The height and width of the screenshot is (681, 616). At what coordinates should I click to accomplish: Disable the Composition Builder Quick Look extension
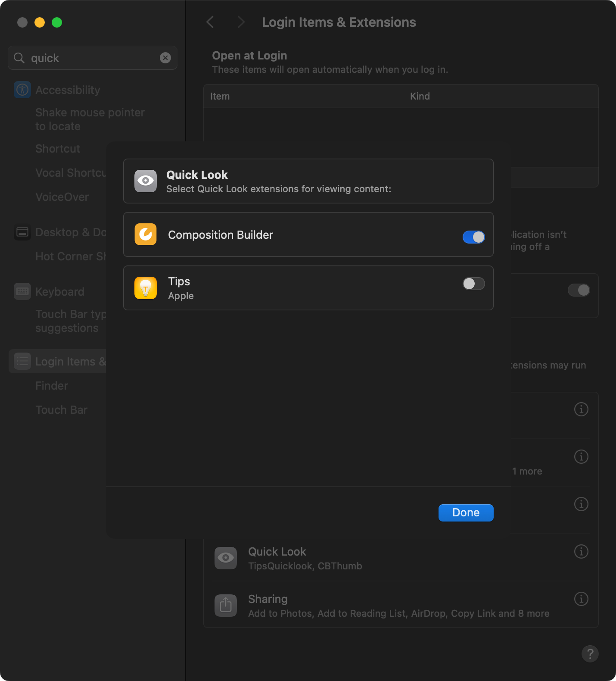click(x=474, y=237)
